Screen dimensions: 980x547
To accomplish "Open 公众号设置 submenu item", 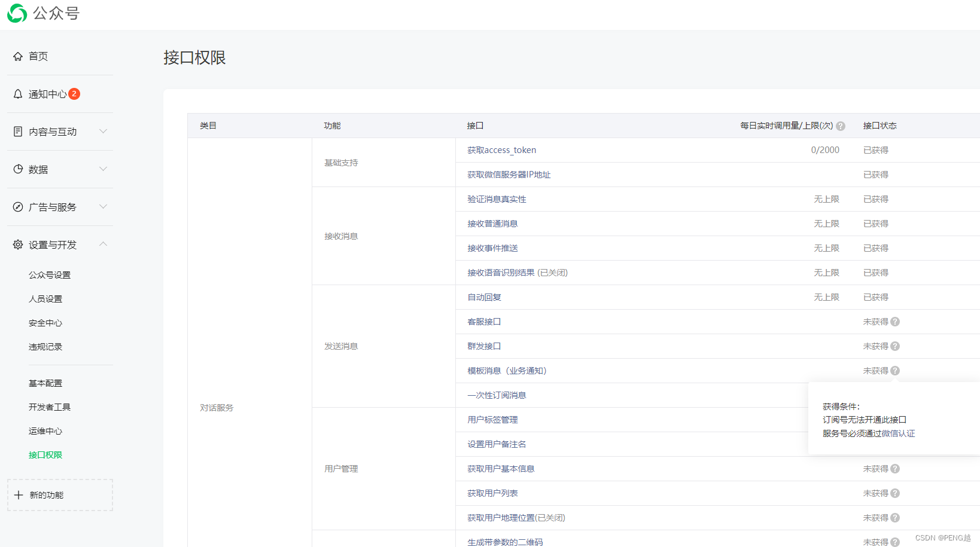I will [x=50, y=275].
